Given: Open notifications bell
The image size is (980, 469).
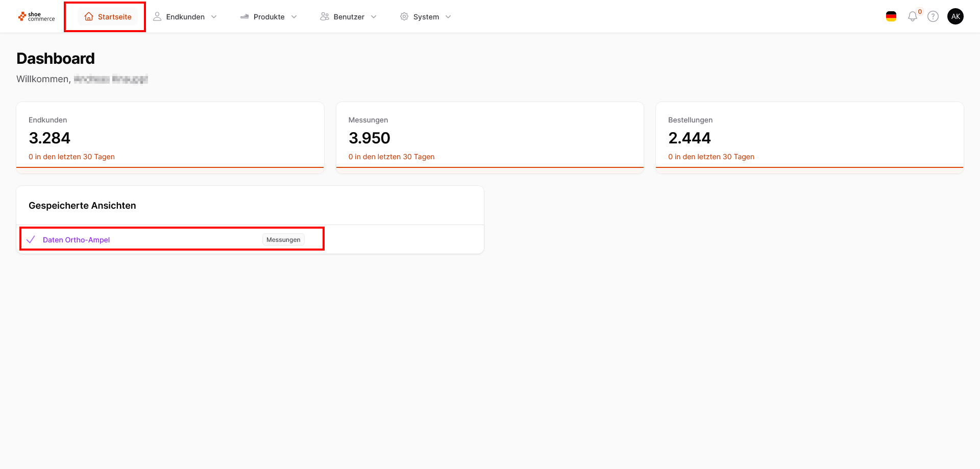Looking at the screenshot, I should click(x=913, y=17).
